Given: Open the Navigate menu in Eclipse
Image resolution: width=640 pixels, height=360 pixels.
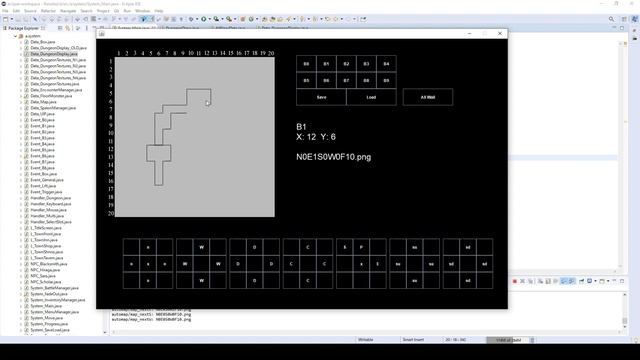Looking at the screenshot, I should (68, 11).
